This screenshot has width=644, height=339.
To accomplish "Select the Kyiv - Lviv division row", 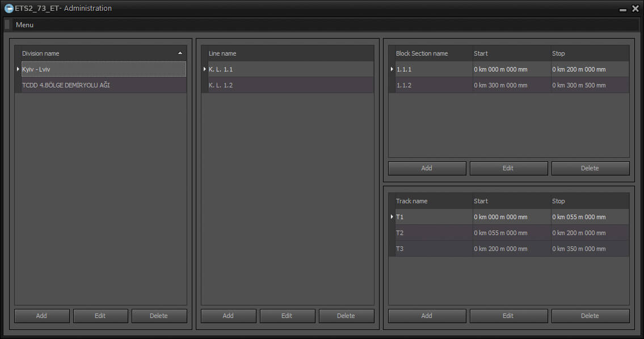I will 103,69.
